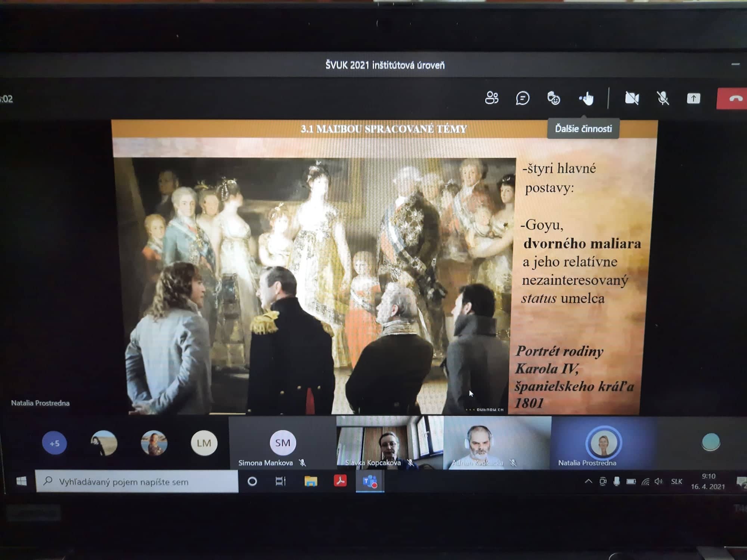Turn on the camera
This screenshot has height=560, width=747.
(x=632, y=99)
